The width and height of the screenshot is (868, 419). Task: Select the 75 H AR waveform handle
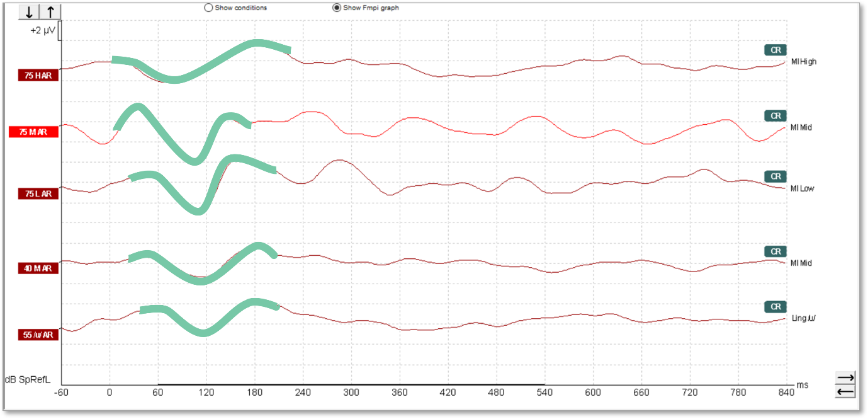(x=38, y=76)
